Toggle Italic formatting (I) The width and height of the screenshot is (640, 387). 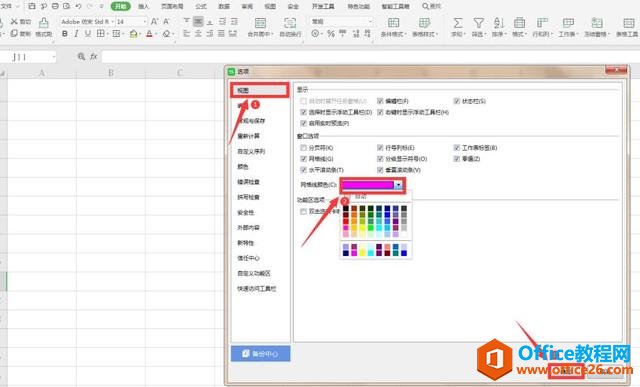click(76, 34)
